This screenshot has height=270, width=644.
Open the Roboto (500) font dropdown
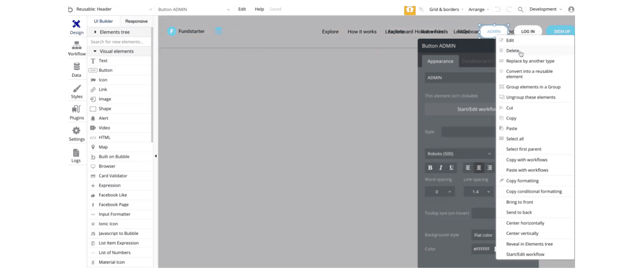coord(459,154)
